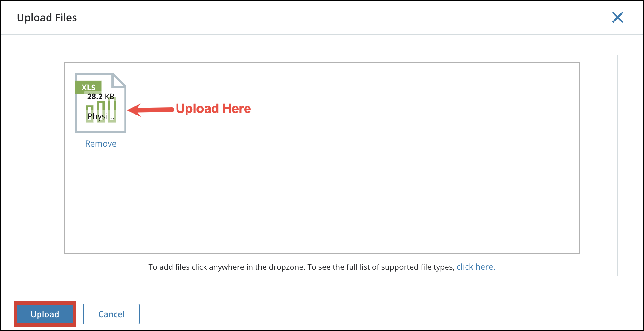Open the list of supported file types
644x331 pixels.
click(475, 267)
